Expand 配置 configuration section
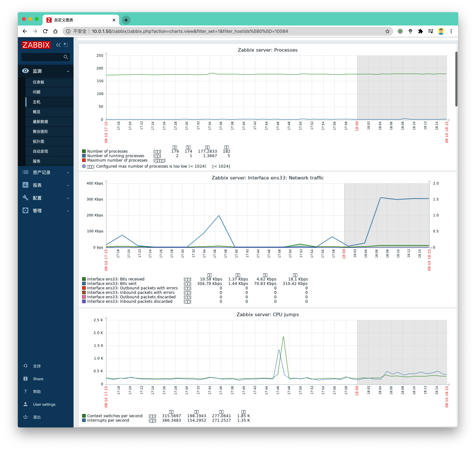Image resolution: width=476 pixels, height=451 pixels. 46,198
